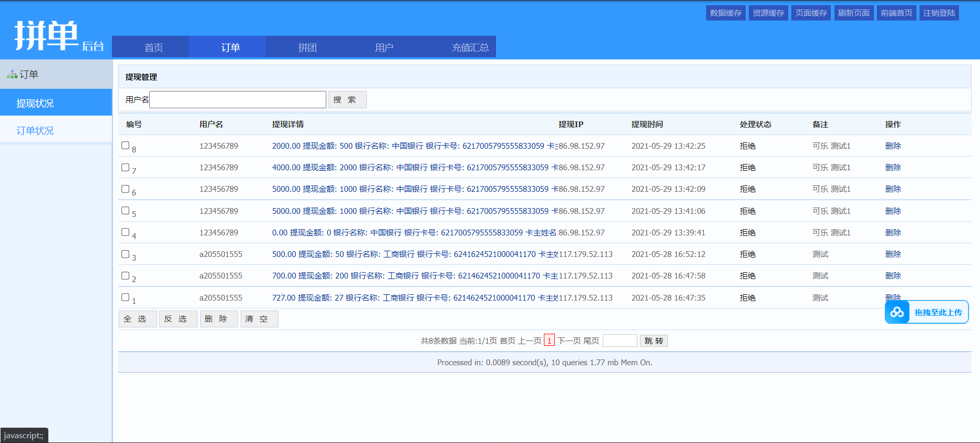The image size is (980, 443).
Task: Delete record 7 via 删除 link
Action: click(893, 167)
